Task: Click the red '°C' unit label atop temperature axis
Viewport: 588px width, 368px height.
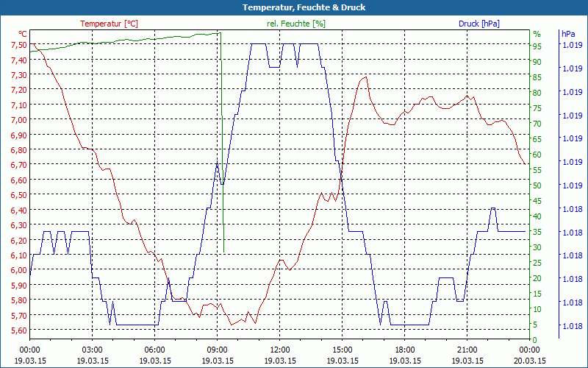Action: (23, 34)
